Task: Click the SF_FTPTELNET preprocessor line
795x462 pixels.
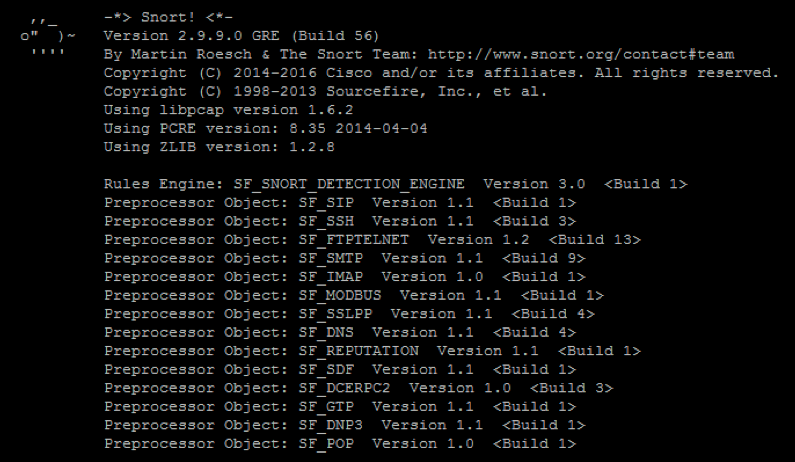Action: point(372,240)
